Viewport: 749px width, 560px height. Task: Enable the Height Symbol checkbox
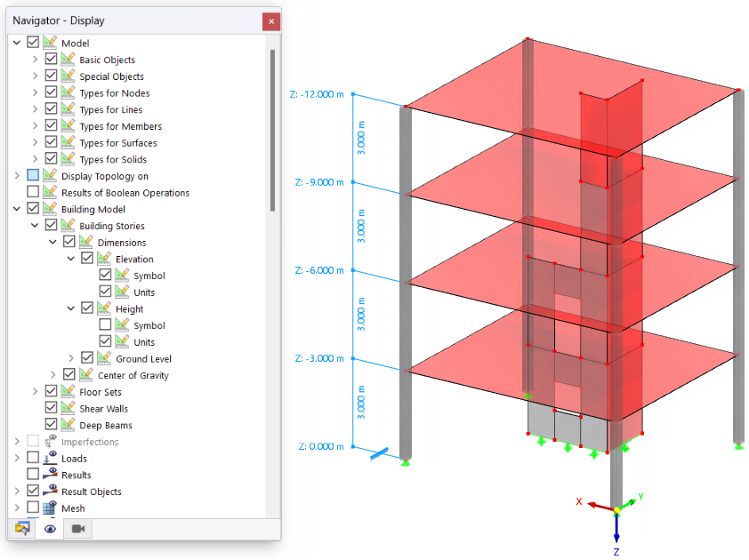coord(105,325)
